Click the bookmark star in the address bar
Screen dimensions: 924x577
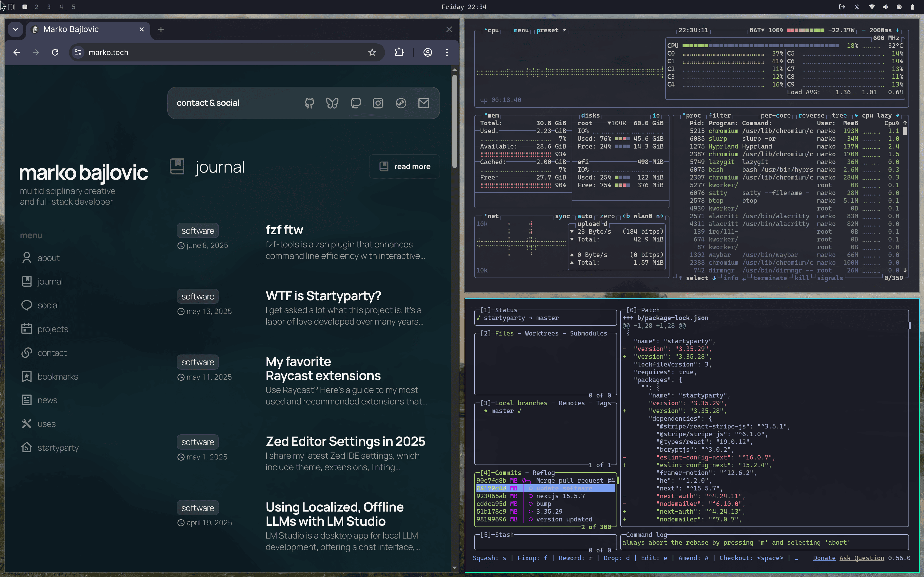pos(372,52)
